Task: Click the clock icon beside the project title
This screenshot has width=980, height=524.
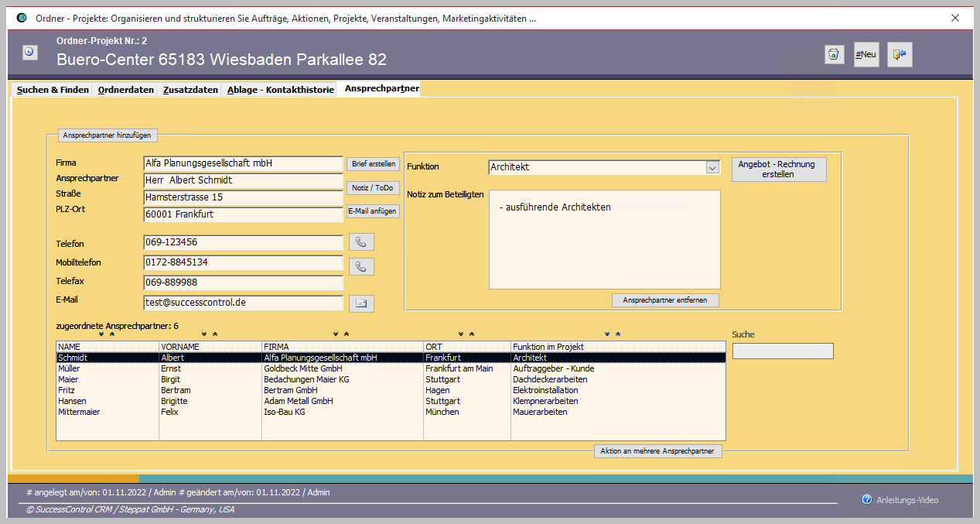Action: [29, 52]
